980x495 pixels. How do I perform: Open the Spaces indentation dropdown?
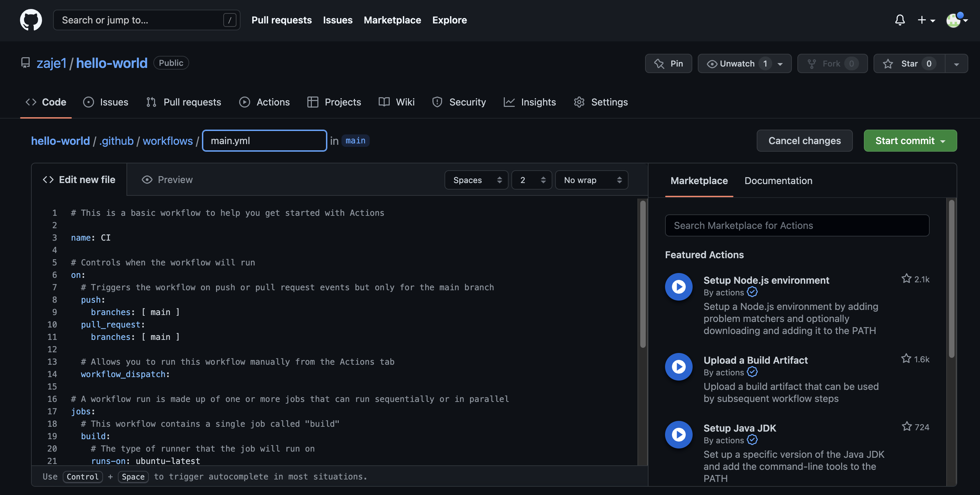click(x=476, y=180)
